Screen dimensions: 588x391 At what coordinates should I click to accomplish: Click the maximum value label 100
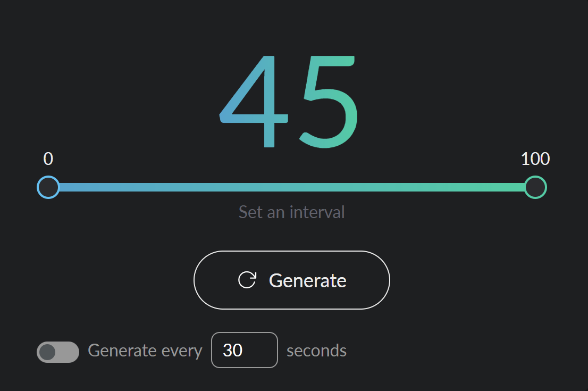pyautogui.click(x=535, y=159)
